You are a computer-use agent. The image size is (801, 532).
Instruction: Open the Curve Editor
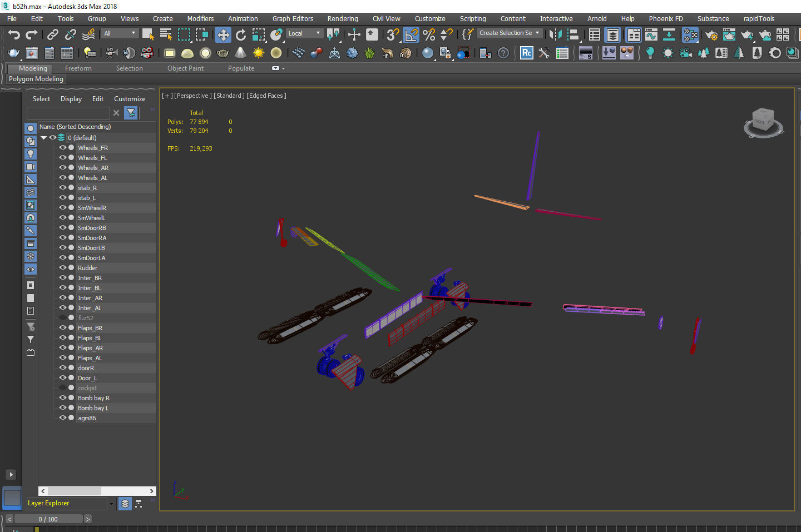[651, 34]
